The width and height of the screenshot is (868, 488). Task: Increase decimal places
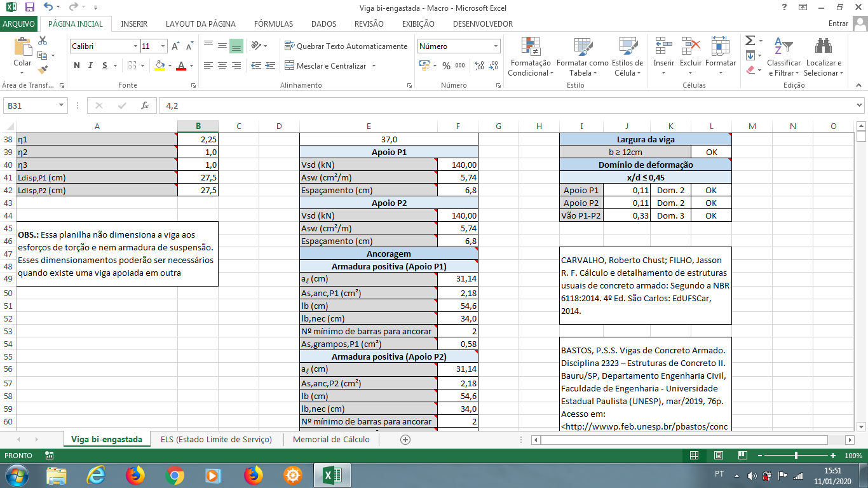[x=479, y=65]
